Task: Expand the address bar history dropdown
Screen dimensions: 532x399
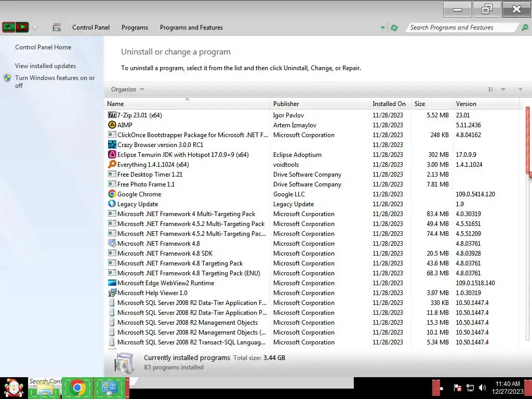Action: click(383, 28)
